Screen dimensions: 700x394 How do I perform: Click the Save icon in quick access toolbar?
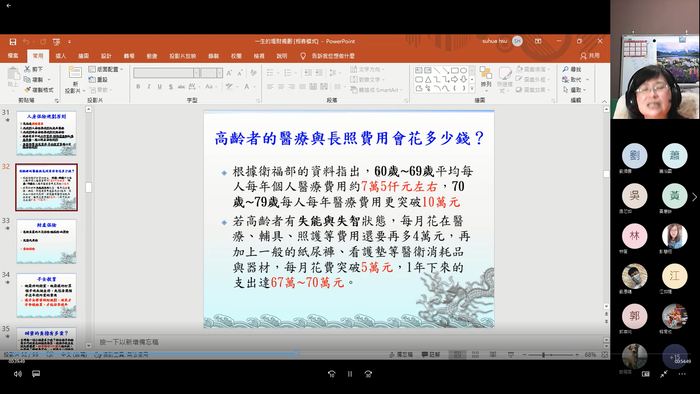point(12,41)
